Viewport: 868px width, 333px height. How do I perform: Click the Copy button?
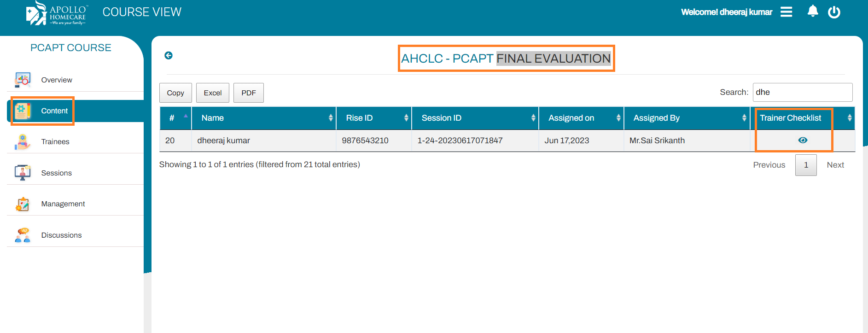tap(175, 93)
